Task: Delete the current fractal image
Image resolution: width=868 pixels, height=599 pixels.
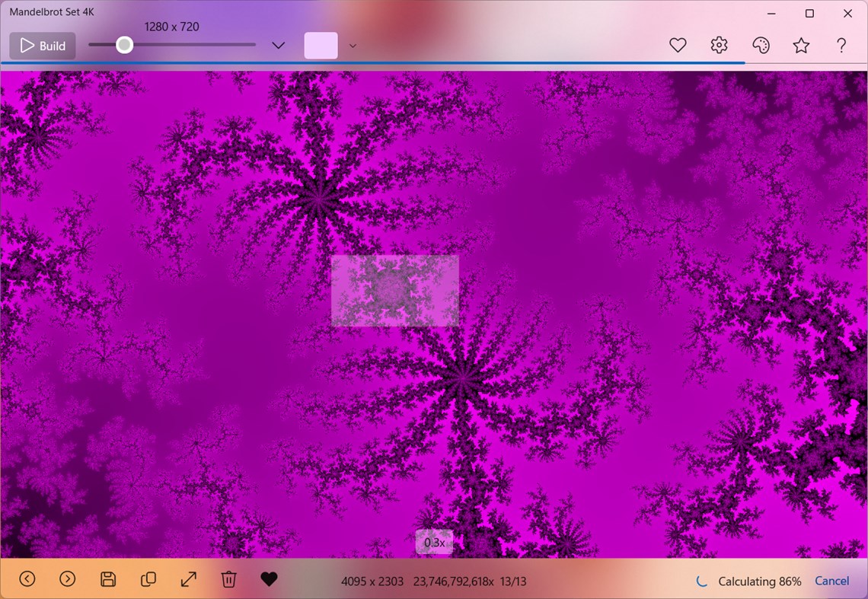Action: point(228,579)
